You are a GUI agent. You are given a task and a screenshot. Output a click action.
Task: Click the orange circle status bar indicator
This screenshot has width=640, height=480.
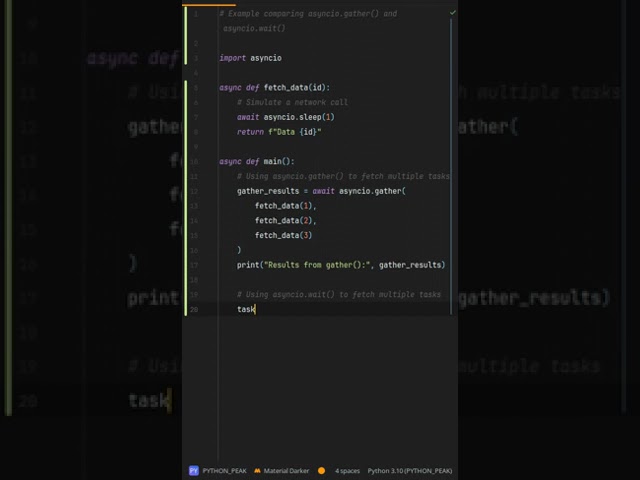click(321, 470)
